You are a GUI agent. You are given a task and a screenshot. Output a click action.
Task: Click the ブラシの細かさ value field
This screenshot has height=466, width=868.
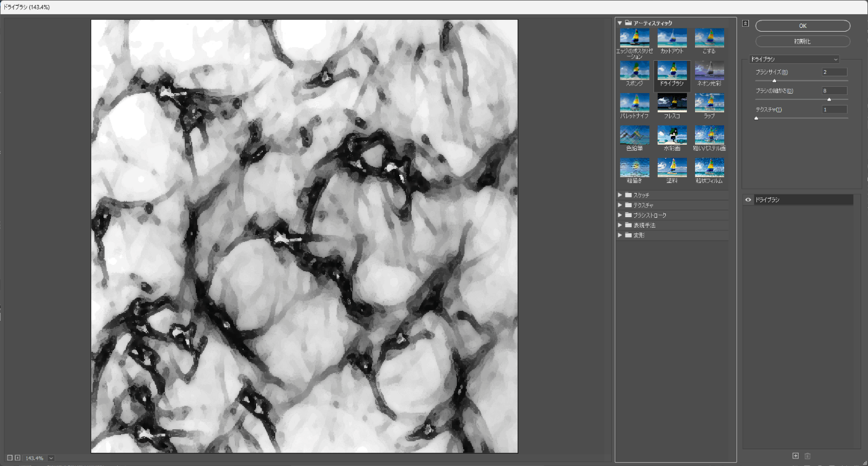835,91
